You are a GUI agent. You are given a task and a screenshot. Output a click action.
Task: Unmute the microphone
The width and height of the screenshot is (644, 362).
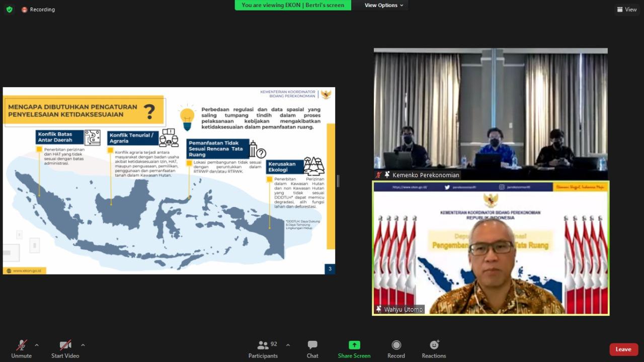pos(22,349)
